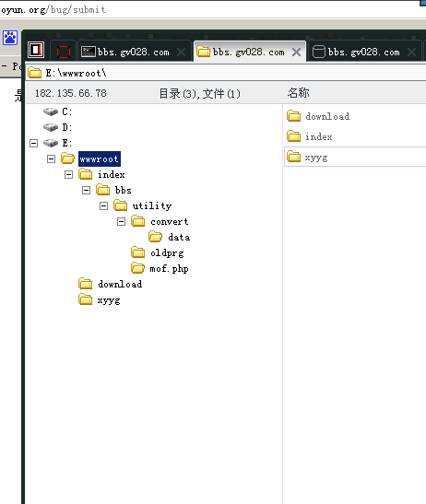Select the C: drive icon
The width and height of the screenshot is (426, 504).
pos(51,111)
